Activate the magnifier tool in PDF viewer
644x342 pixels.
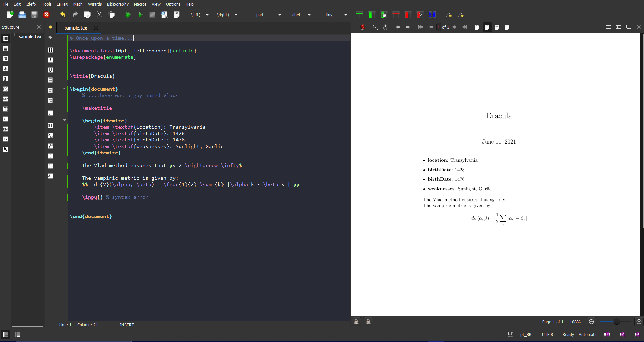[375, 27]
